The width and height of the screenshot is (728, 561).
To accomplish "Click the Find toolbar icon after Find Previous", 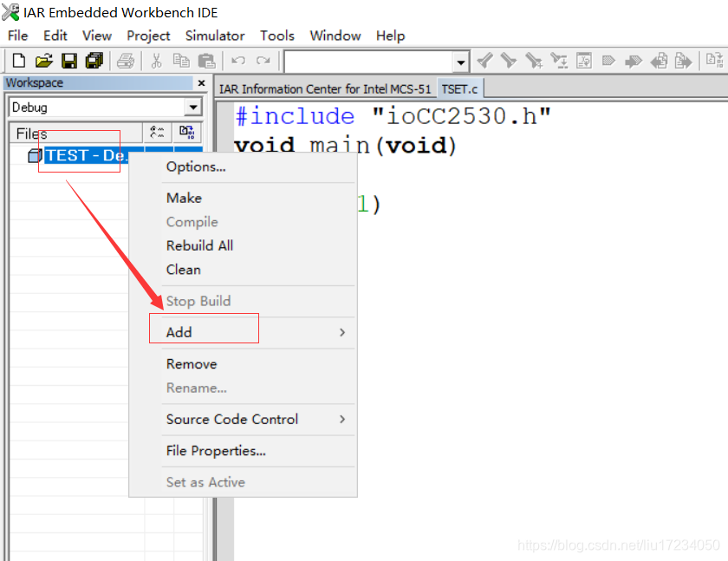I will [x=534, y=61].
